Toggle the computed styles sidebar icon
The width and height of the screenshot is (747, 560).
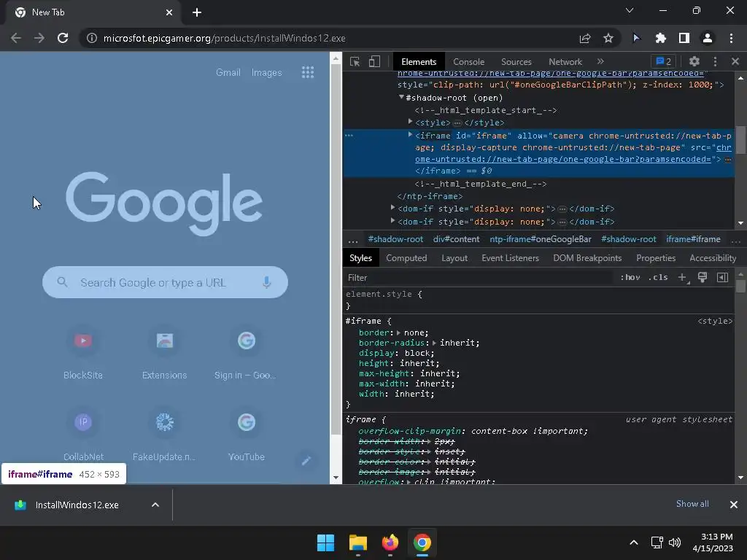[722, 277]
